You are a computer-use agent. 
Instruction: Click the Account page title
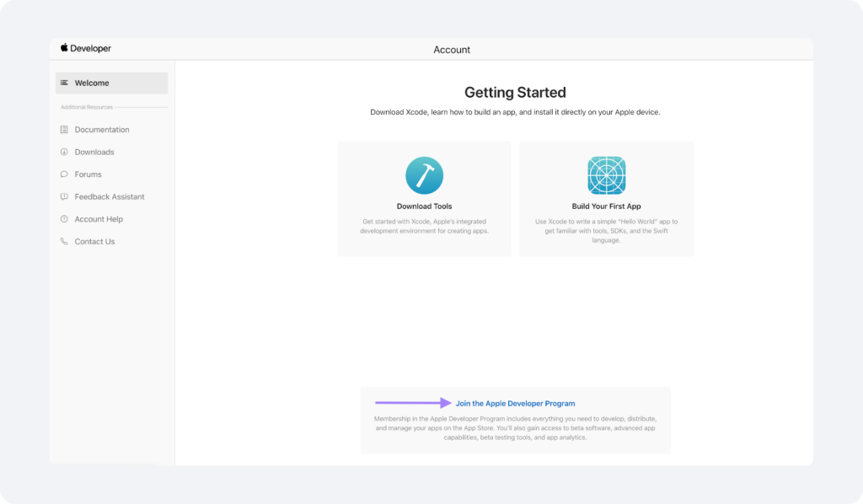[452, 50]
